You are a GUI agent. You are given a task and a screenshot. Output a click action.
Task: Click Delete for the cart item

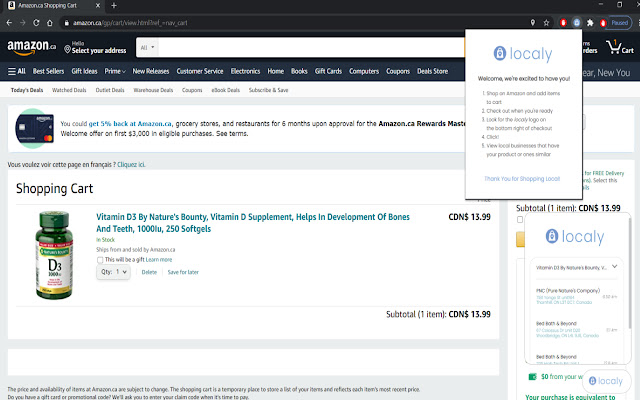tap(149, 272)
